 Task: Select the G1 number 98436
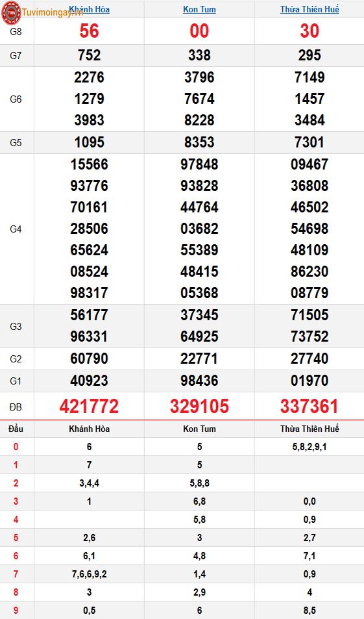coord(199,381)
